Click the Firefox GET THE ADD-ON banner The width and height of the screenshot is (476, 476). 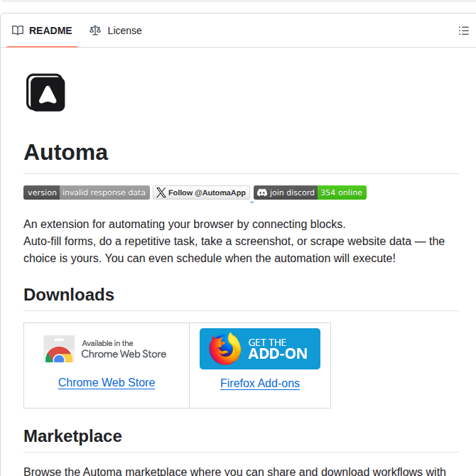pos(260,349)
